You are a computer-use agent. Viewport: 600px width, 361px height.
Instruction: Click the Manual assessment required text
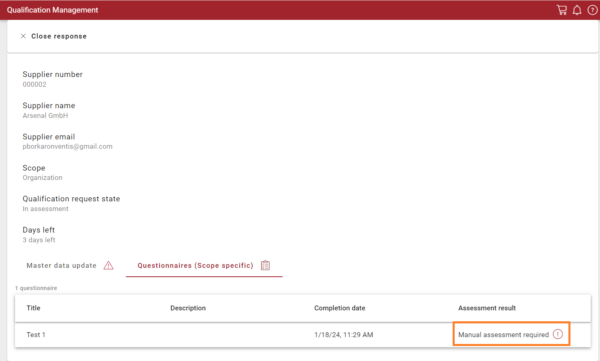point(503,335)
